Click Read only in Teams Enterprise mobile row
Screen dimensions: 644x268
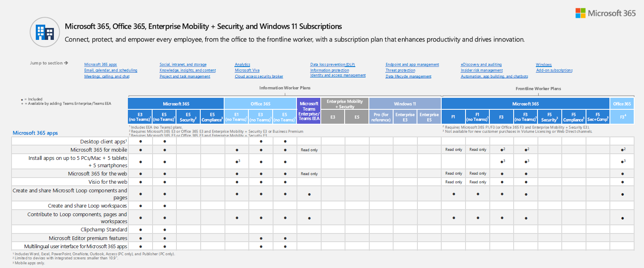point(309,150)
